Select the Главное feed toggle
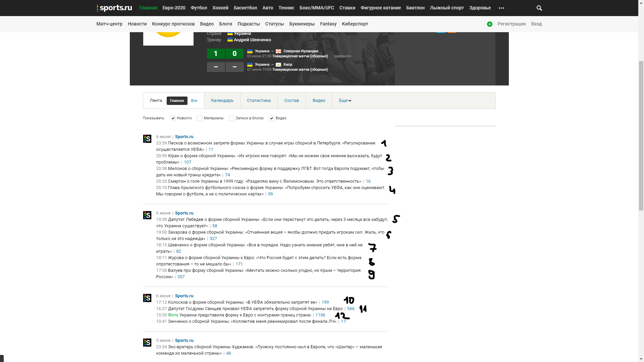 pos(177,101)
